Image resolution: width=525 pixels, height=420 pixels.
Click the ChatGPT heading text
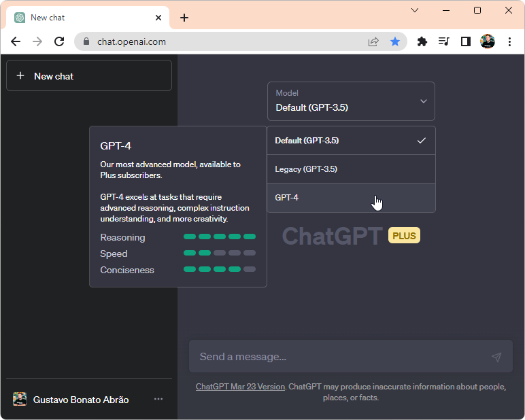pos(333,236)
